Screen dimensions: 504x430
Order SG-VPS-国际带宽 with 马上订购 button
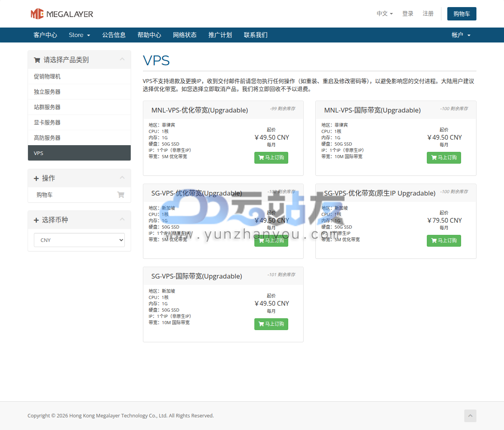click(271, 324)
